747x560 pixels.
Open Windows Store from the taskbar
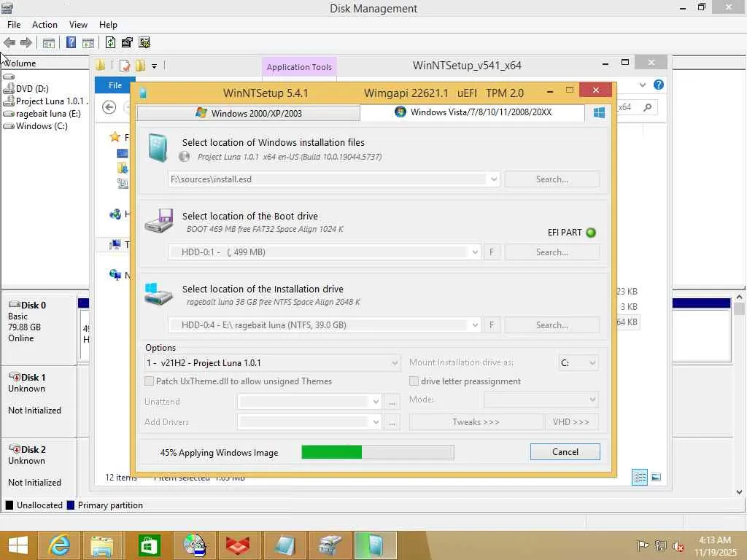pos(149,545)
